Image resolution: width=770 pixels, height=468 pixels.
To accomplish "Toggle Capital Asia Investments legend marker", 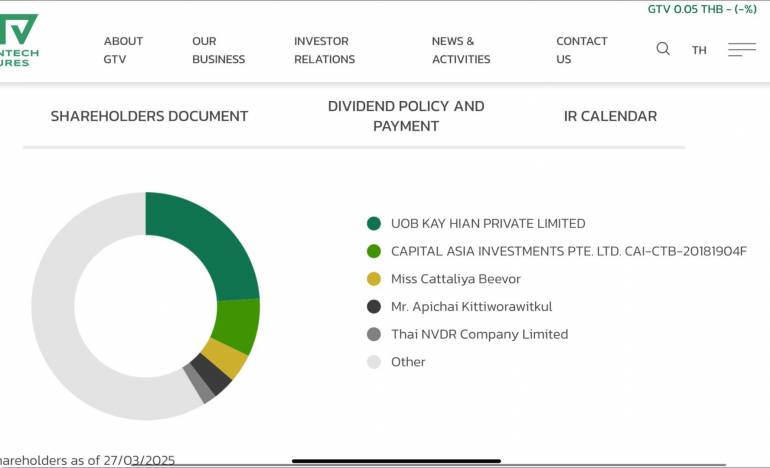I will pyautogui.click(x=374, y=252).
